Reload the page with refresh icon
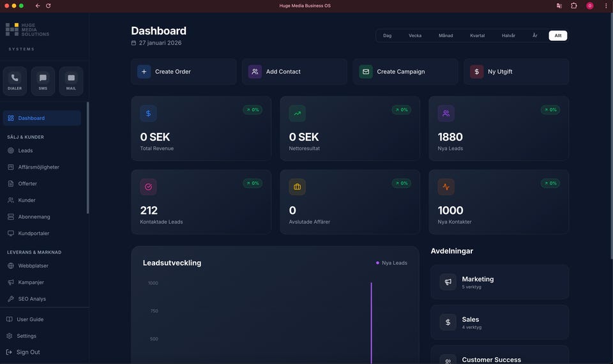The image size is (613, 364). pos(49,6)
